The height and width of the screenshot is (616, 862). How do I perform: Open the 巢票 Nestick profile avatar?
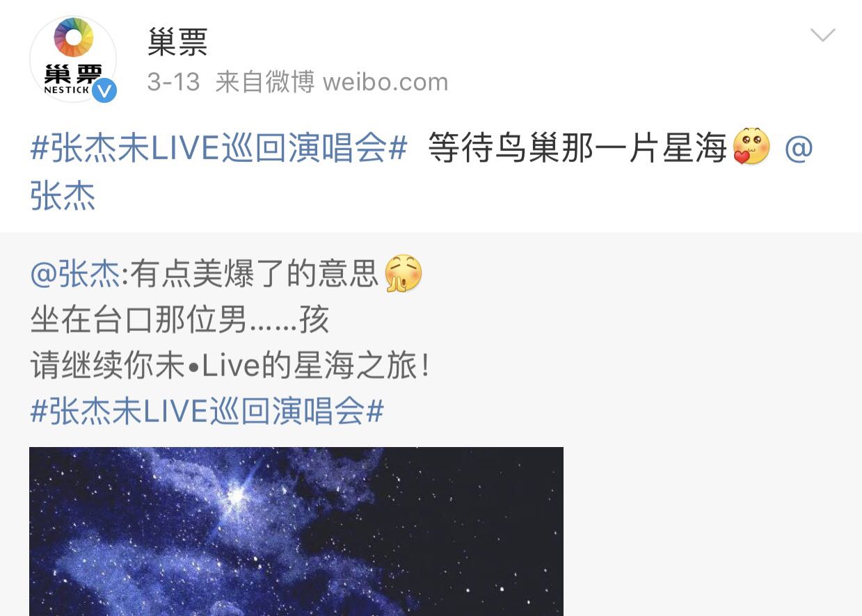coord(73,59)
